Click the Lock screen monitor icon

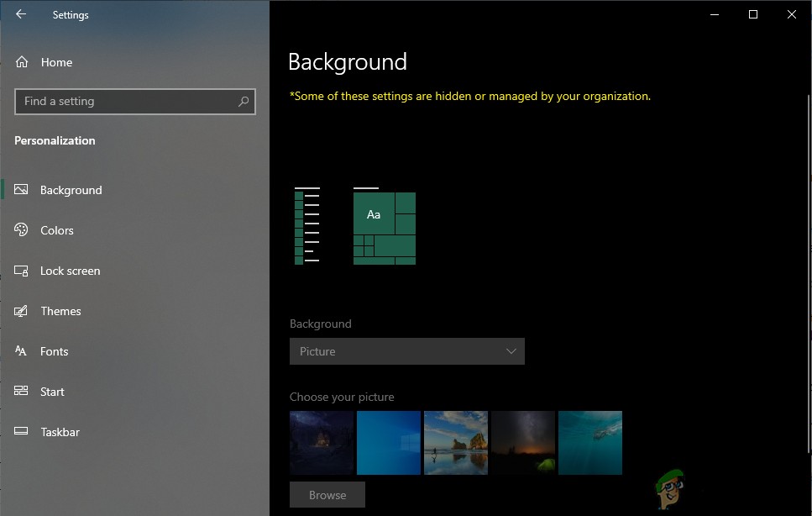tap(21, 271)
